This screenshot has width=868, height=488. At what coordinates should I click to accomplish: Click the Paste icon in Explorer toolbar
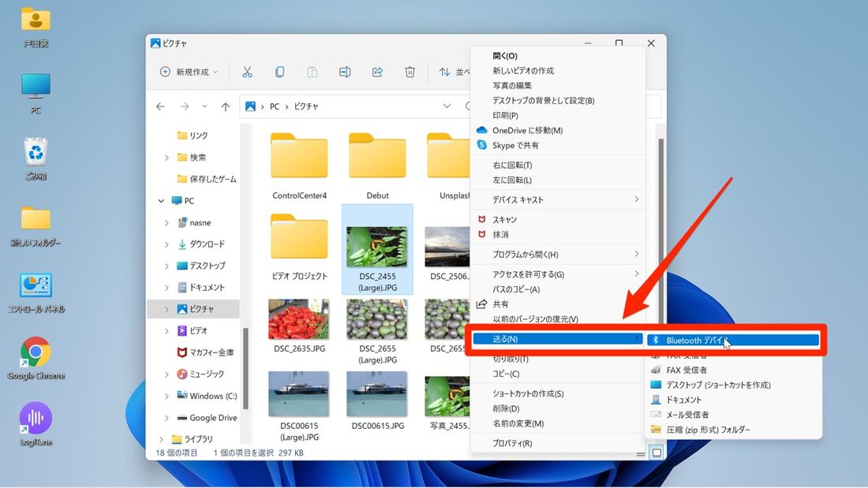pyautogui.click(x=312, y=72)
